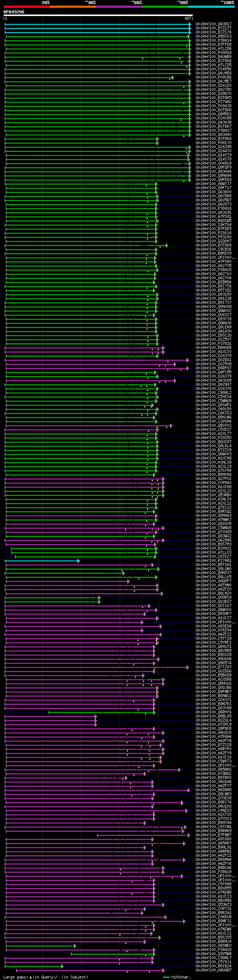Select hit label UniRef100_Q0ZDG1
The width and height of the screenshot is (238, 980).
click(x=214, y=360)
